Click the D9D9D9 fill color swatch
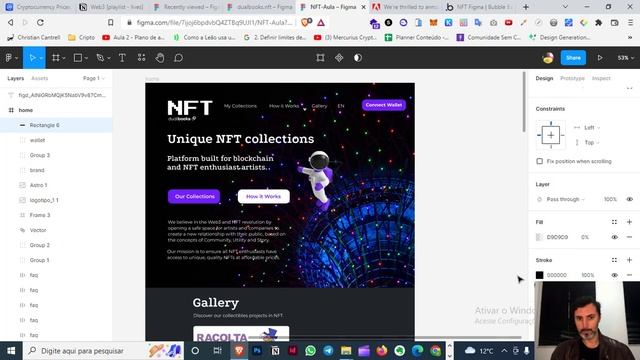 (x=540, y=237)
